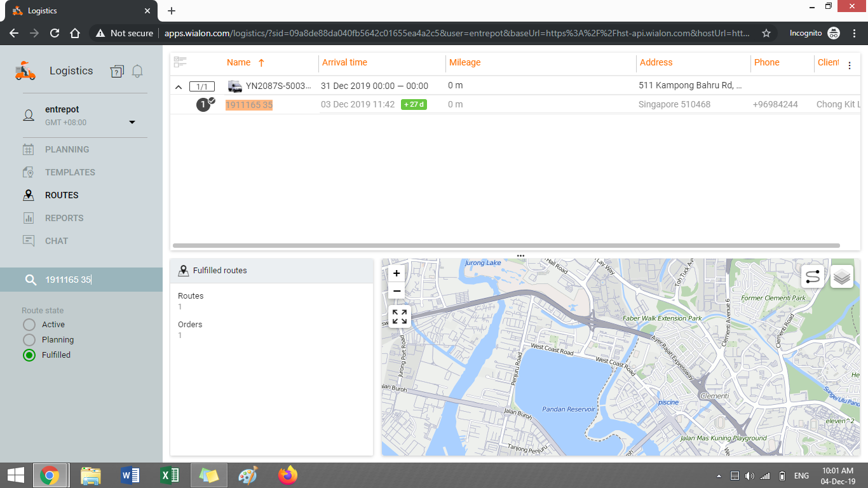Image resolution: width=868 pixels, height=488 pixels.
Task: Open the table column options menu
Action: coord(850,65)
